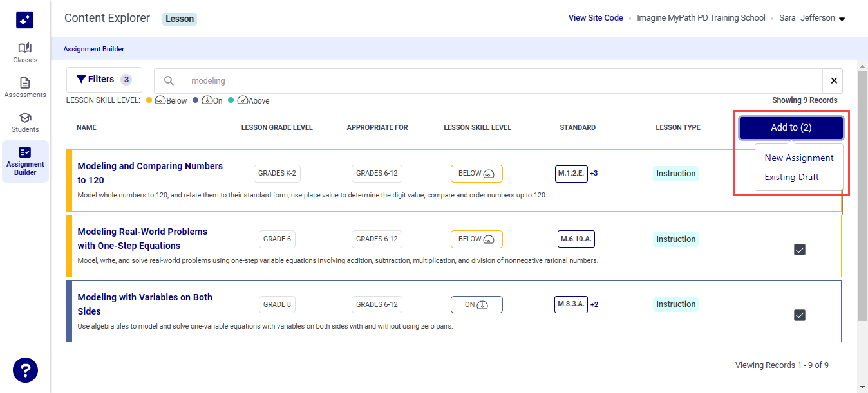Viewport: 868px width, 393px height.
Task: Open the help question mark button
Action: [x=25, y=370]
